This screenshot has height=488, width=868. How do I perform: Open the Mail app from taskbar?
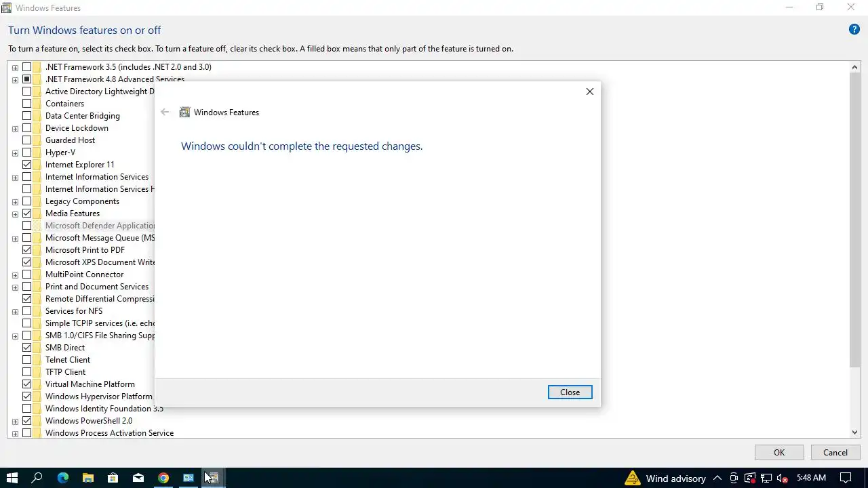tap(138, 478)
